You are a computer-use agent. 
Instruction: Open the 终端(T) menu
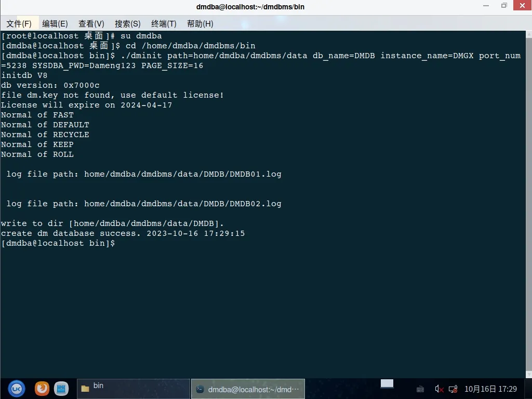click(164, 24)
